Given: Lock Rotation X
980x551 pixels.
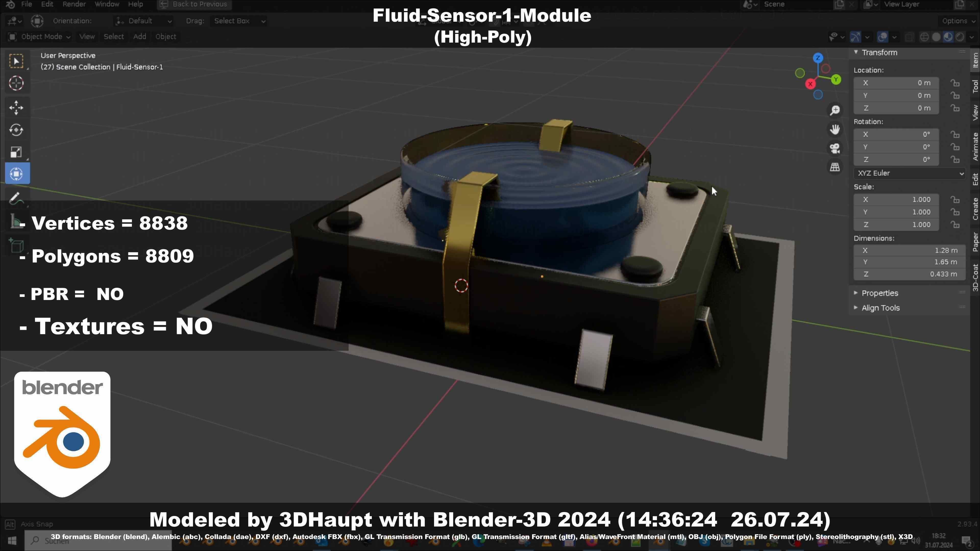Looking at the screenshot, I should point(955,135).
